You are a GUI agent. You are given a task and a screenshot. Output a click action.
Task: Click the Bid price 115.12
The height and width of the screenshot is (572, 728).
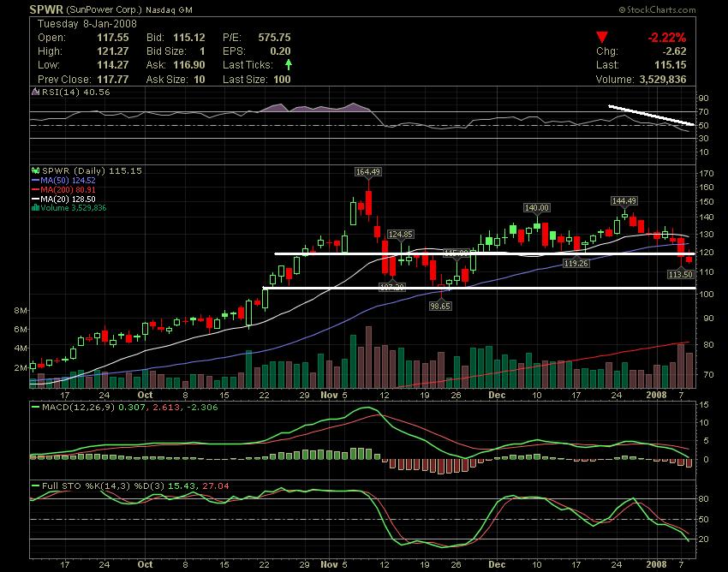(x=189, y=38)
